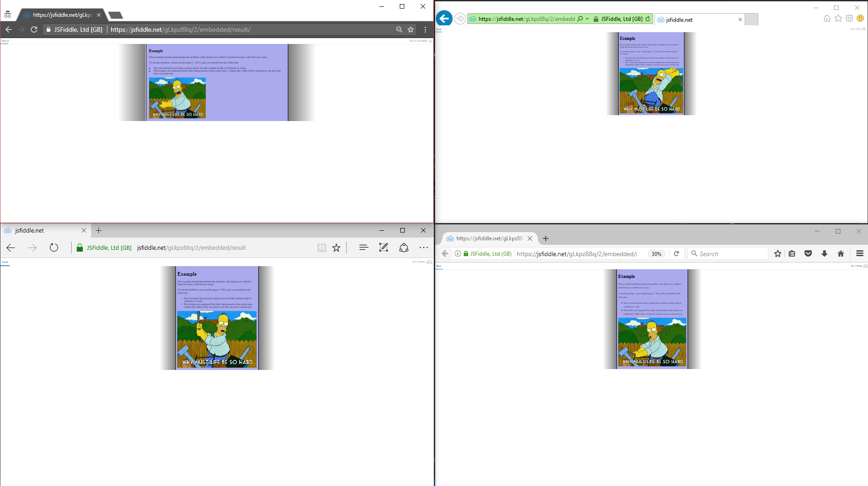Select the Firefox jsfiddle tab
868x486 pixels.
(x=490, y=238)
